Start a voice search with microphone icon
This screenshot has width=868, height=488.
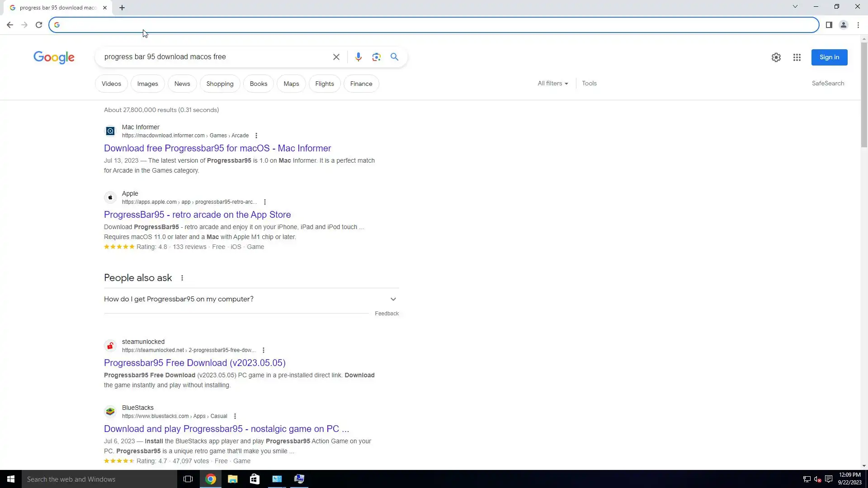358,57
